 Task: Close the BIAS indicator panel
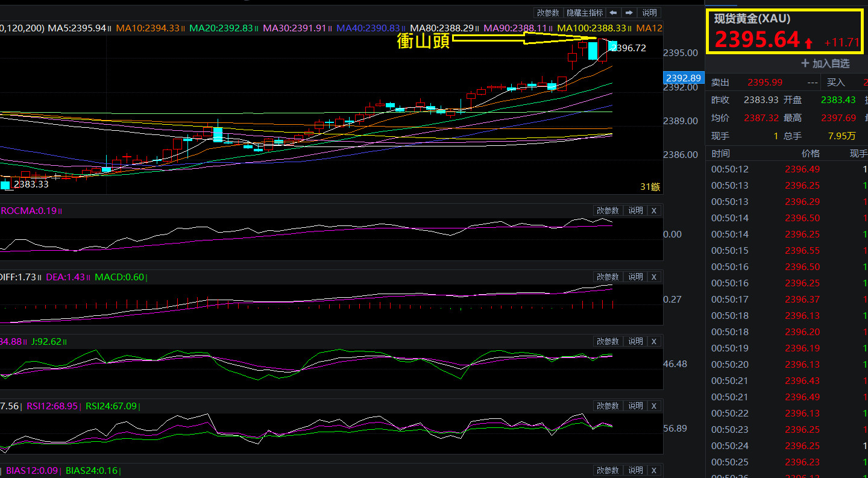point(654,470)
